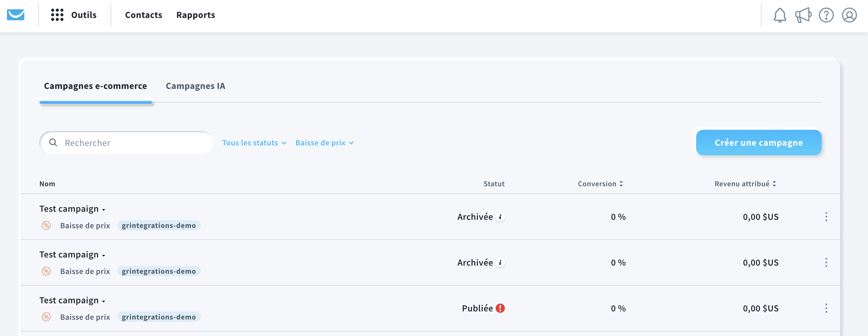This screenshot has width=868, height=336.
Task: Open three-dot menu for first campaign row
Action: pyautogui.click(x=826, y=217)
